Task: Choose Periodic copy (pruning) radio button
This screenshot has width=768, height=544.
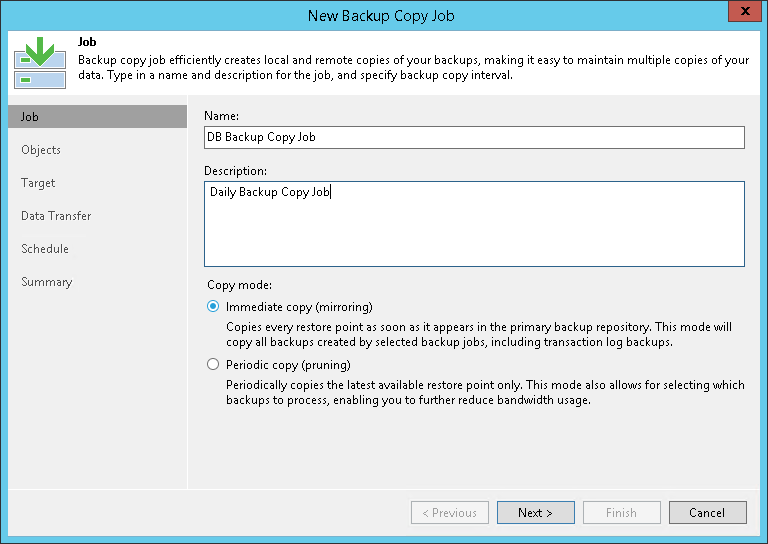Action: (x=213, y=365)
